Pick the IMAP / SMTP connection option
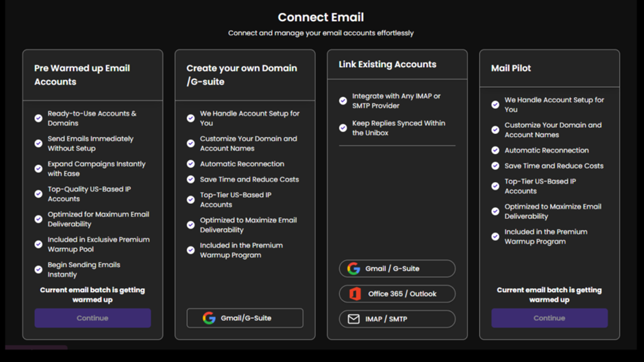This screenshot has width=644, height=362. pos(397,319)
